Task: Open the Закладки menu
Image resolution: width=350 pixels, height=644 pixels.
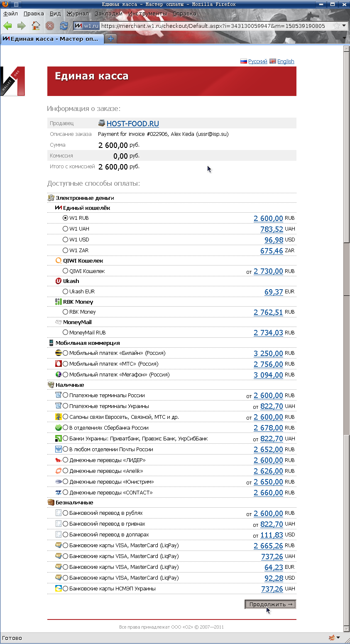Action: click(108, 13)
